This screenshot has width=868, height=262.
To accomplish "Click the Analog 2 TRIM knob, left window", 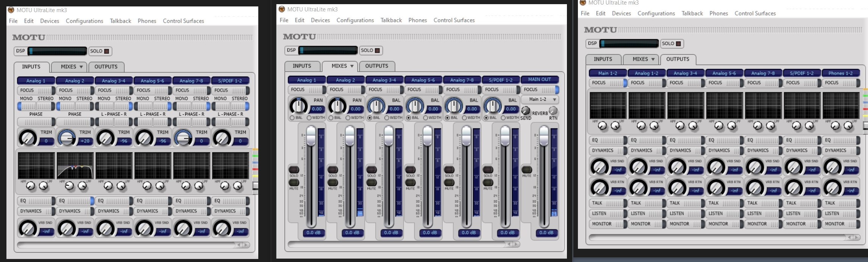I will [x=66, y=138].
